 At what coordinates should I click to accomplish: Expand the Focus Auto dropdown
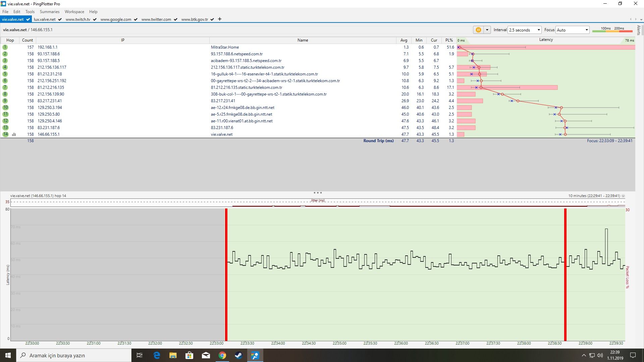pyautogui.click(x=572, y=30)
